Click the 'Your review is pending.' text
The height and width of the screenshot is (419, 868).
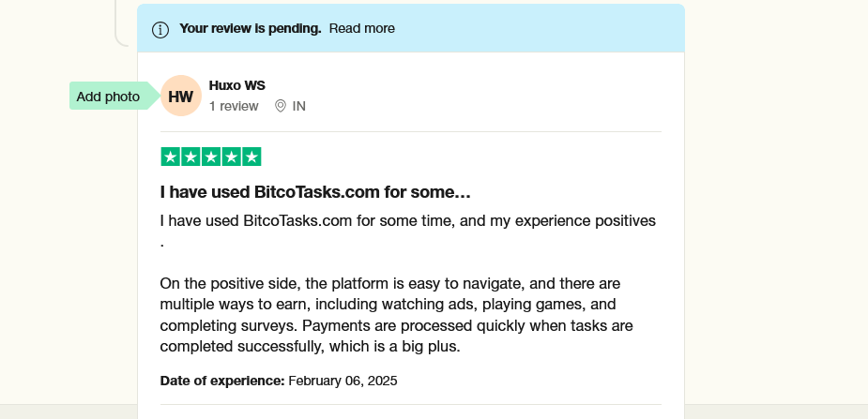click(251, 29)
